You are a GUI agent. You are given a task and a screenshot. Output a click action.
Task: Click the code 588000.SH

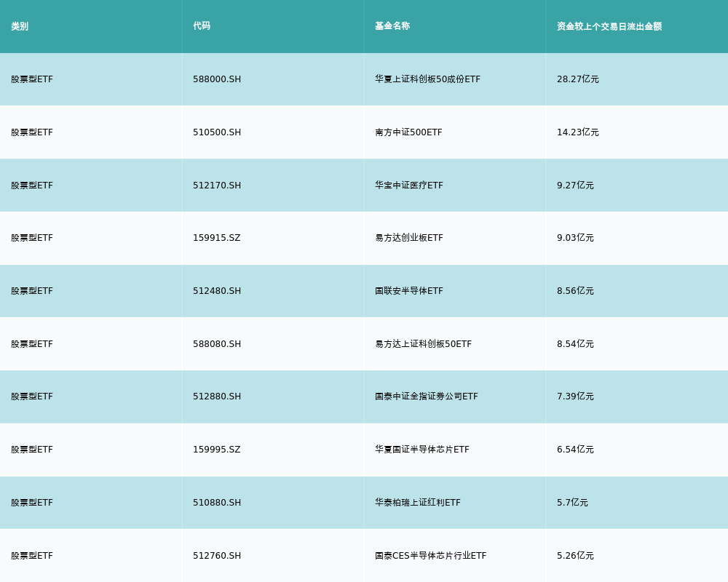click(216, 79)
